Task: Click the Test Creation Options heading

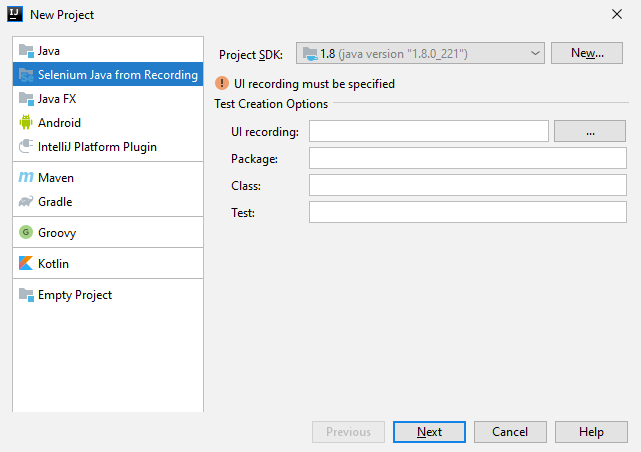Action: tap(271, 104)
